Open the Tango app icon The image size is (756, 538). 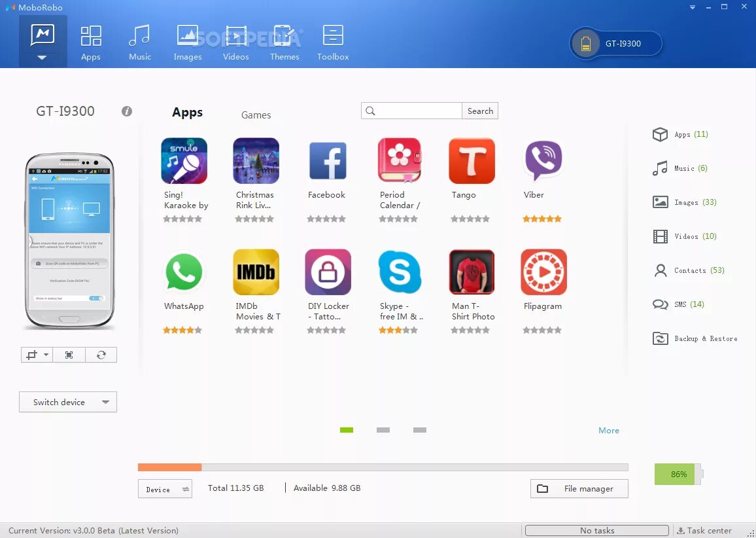[x=472, y=160]
